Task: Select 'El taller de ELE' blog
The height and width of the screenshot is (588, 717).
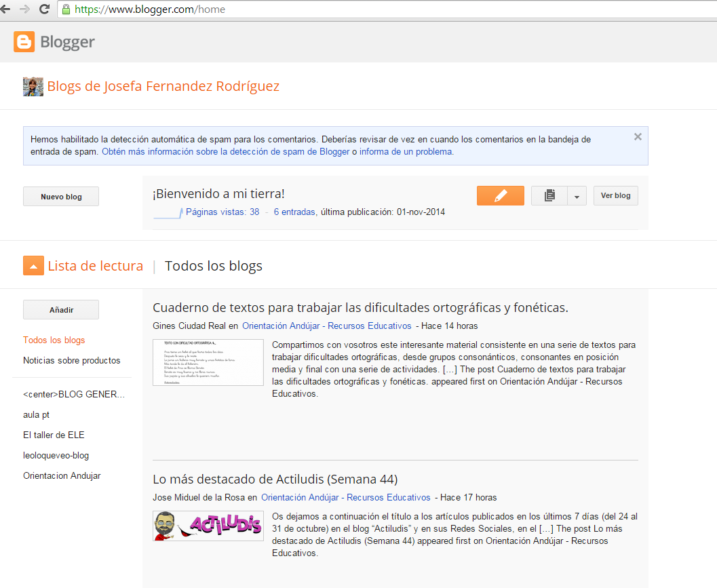Action: tap(54, 435)
